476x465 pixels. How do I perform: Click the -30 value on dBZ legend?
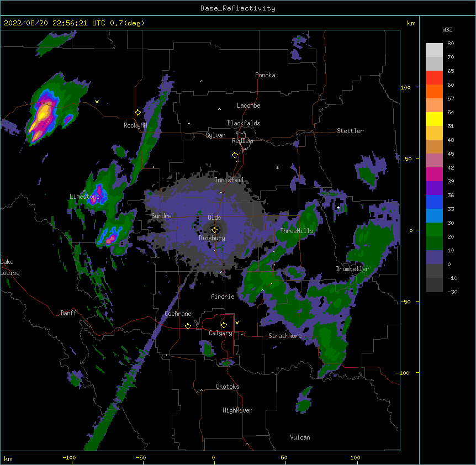(x=452, y=292)
